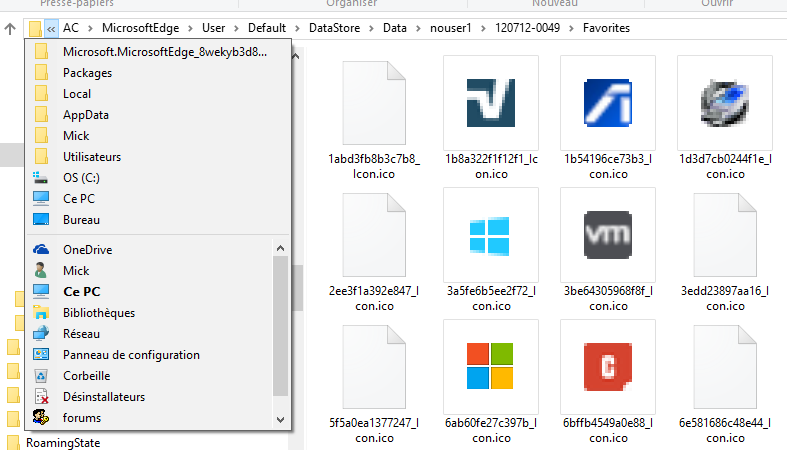Choose Utilisateurs in the breadcrumb dropdown
Viewport: 787px width, 450px height.
pos(158,157)
